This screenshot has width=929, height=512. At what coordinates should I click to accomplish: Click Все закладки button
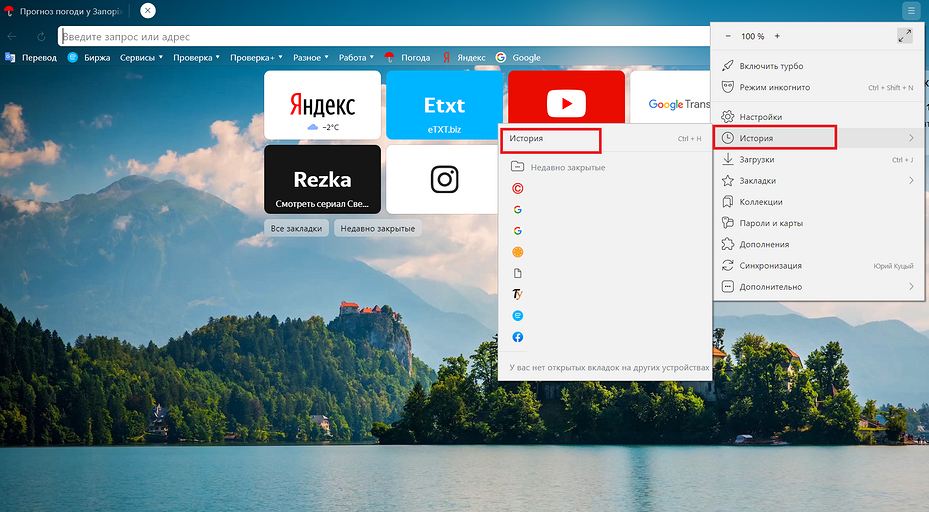296,228
